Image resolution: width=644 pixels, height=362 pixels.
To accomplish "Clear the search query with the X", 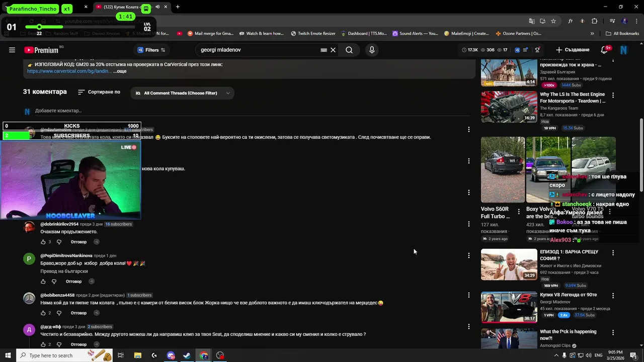I will [333, 50].
